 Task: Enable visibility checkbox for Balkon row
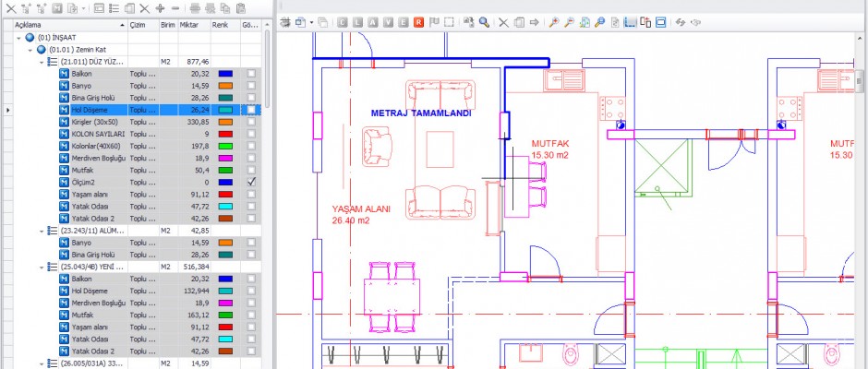point(251,73)
